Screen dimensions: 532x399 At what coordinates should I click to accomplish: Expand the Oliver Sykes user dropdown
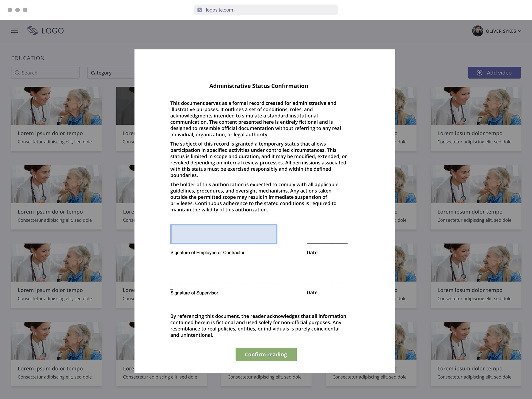(520, 31)
